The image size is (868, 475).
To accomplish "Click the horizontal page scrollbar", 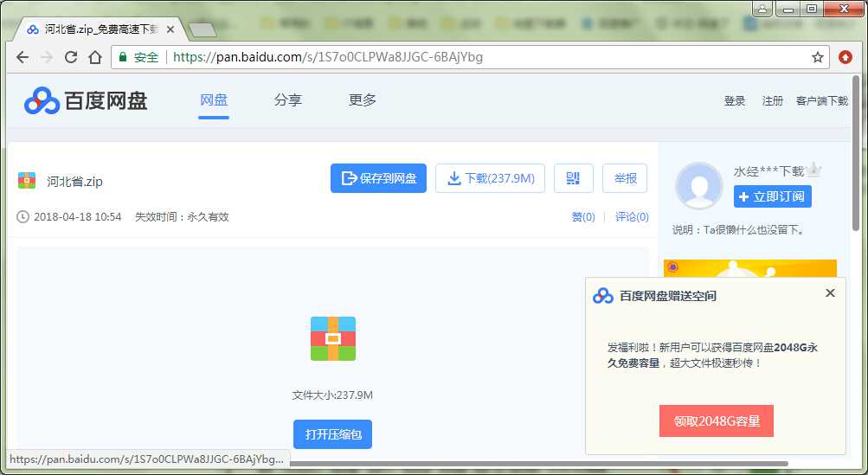I will point(538,464).
